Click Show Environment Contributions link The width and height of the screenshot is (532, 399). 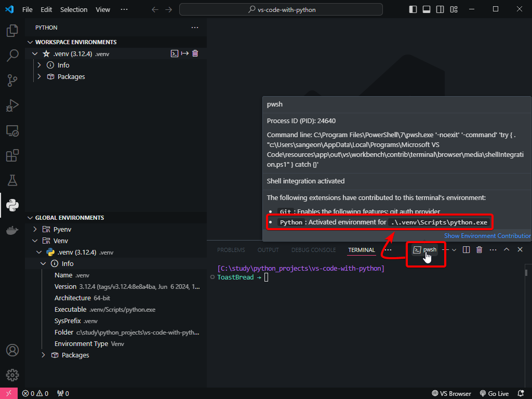tap(487, 236)
